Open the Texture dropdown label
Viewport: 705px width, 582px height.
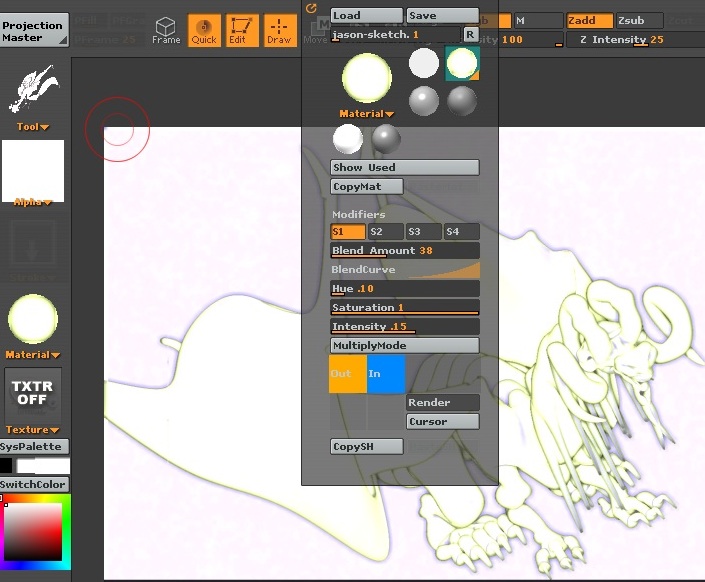(x=32, y=430)
